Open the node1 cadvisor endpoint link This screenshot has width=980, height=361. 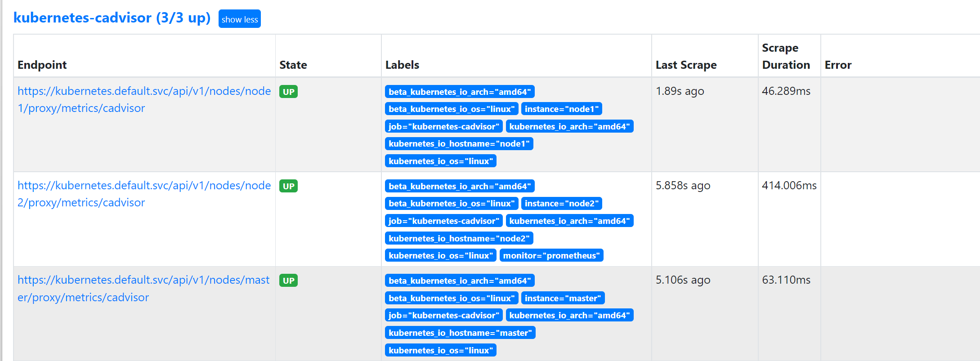tap(144, 99)
